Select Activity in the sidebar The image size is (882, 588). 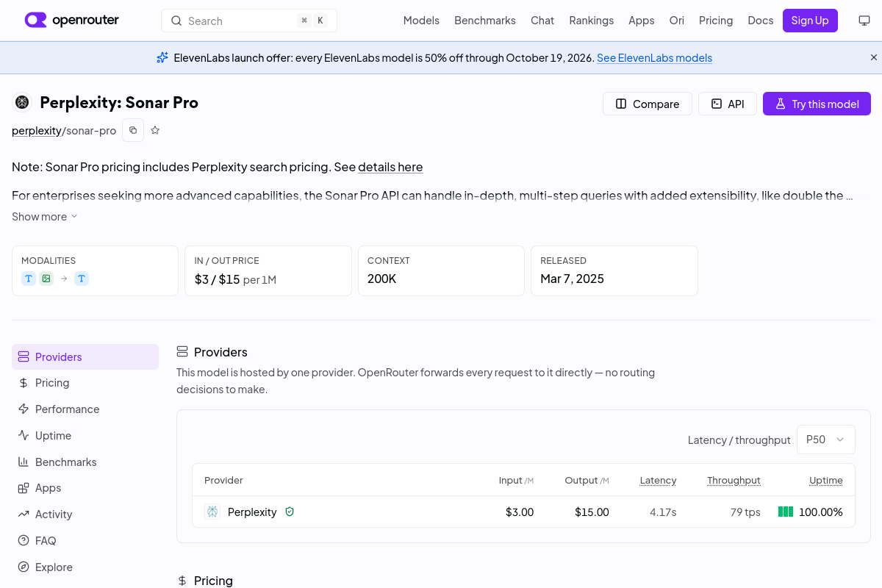pos(85,514)
